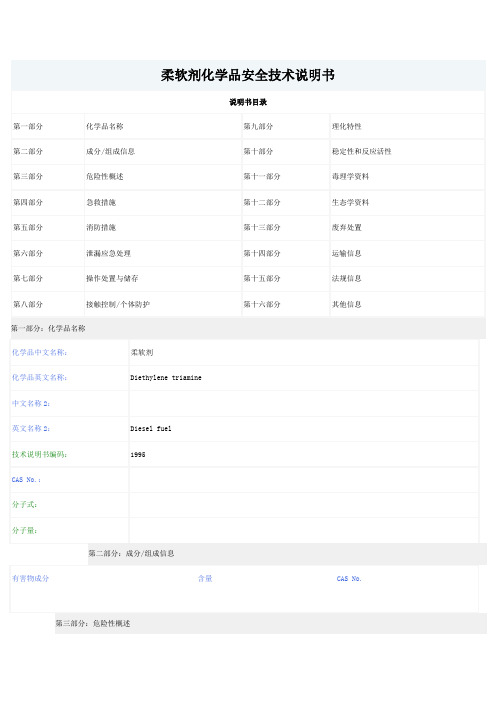The image size is (496, 702).
Task: Select the 毒理学资料 entry
Action: click(x=351, y=176)
